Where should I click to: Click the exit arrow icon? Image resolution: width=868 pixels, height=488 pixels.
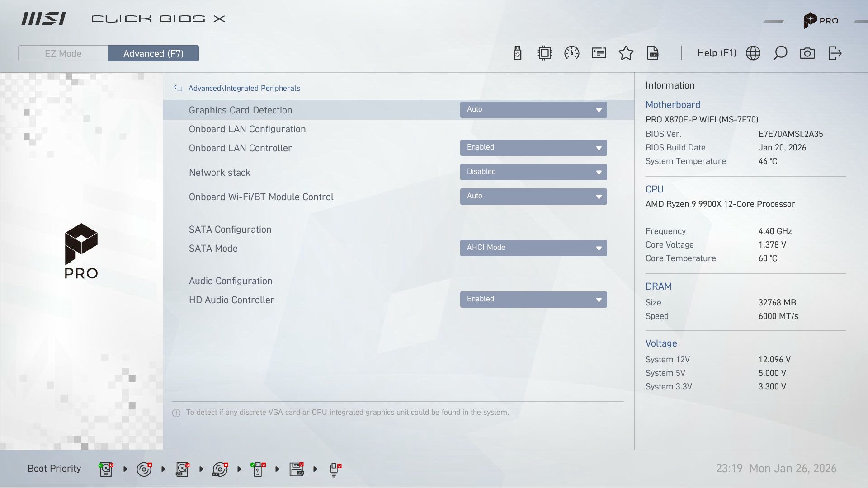[835, 53]
